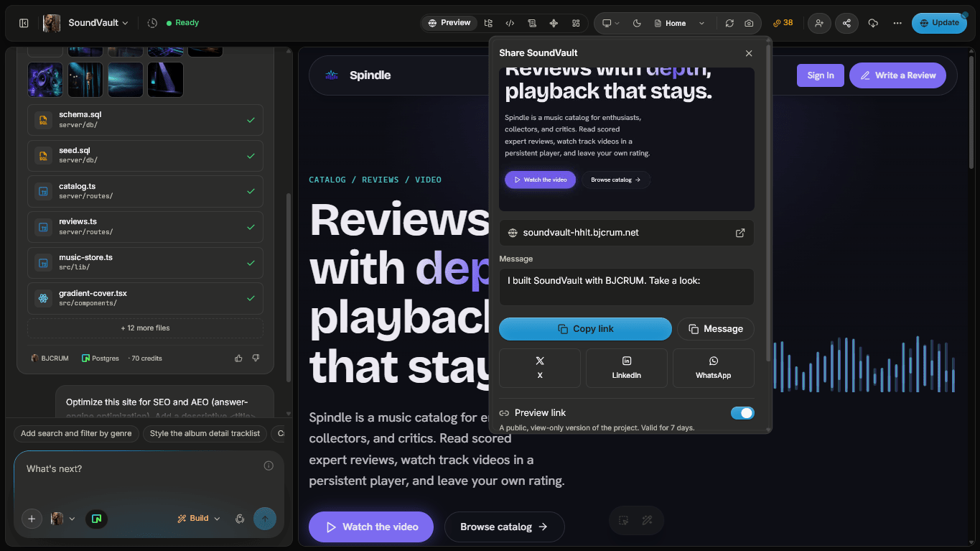The height and width of the screenshot is (551, 980).
Task: Toggle the Preview link switch off
Action: [x=742, y=413]
